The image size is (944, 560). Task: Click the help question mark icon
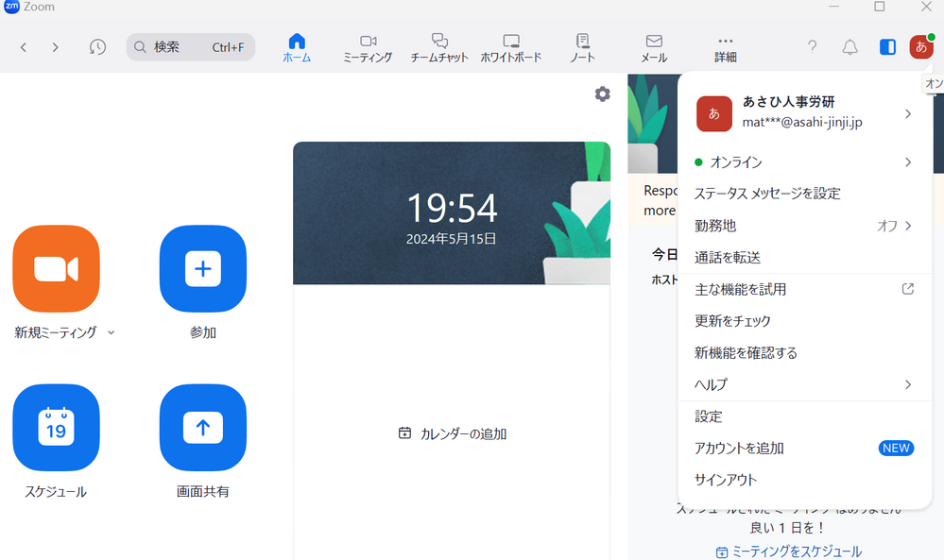pos(812,47)
